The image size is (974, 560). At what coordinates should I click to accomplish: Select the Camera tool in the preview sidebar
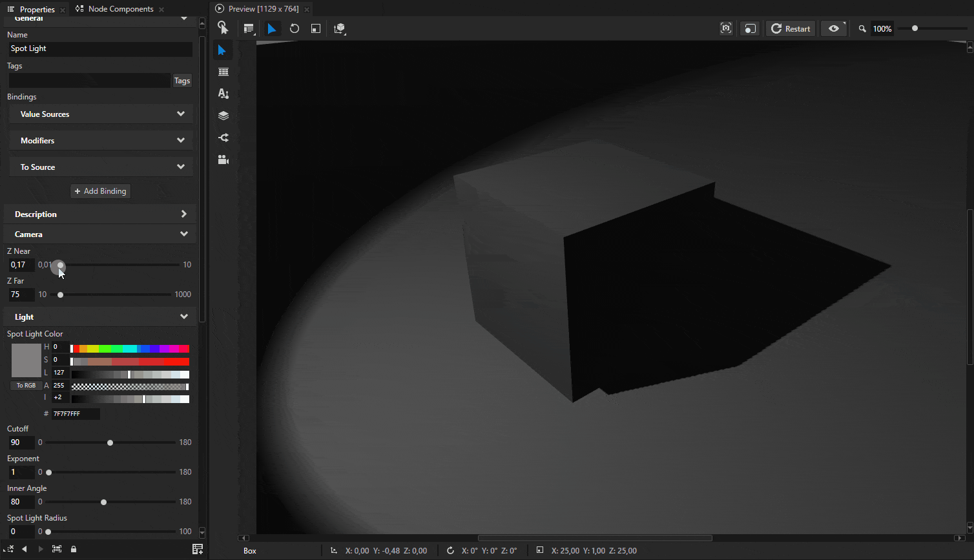(223, 160)
